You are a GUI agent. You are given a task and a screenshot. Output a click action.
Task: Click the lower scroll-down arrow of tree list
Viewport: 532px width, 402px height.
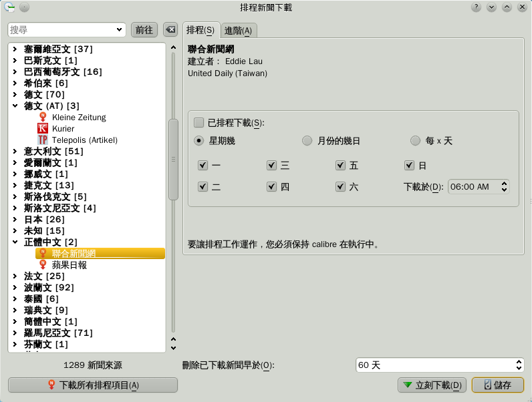[173, 348]
